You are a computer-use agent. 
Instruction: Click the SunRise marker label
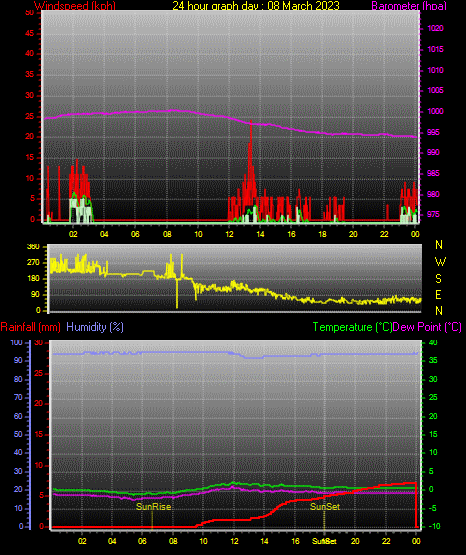pos(154,507)
